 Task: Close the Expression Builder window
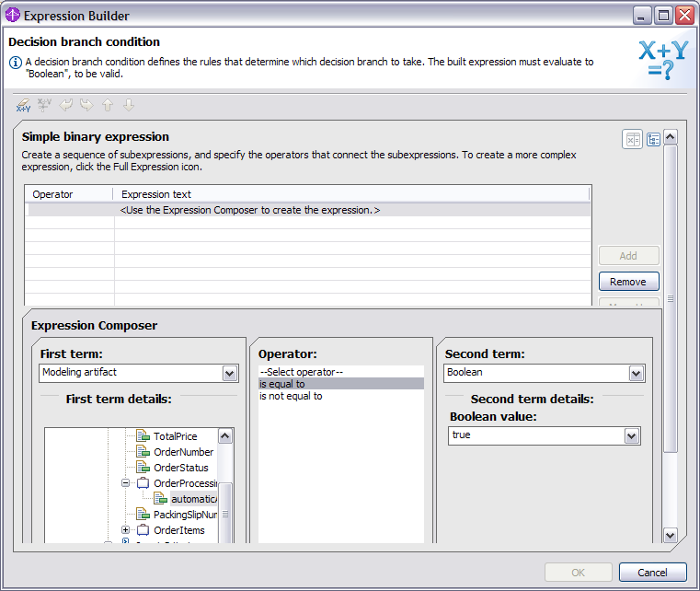coord(684,16)
